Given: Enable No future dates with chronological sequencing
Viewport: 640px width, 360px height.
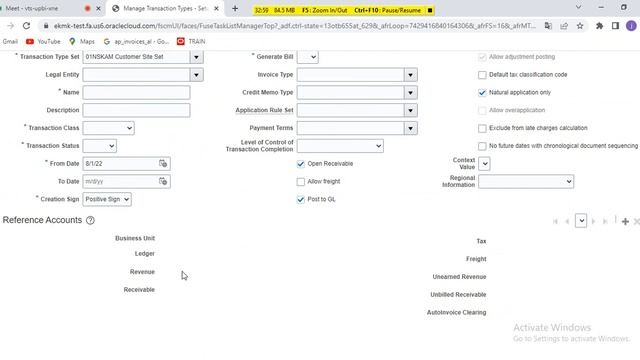Looking at the screenshot, I should [482, 146].
